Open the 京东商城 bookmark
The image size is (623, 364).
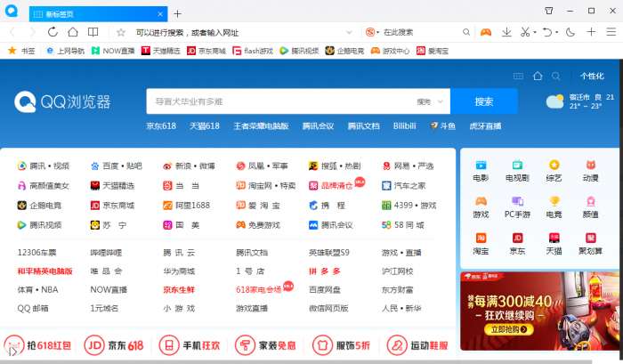pyautogui.click(x=206, y=51)
